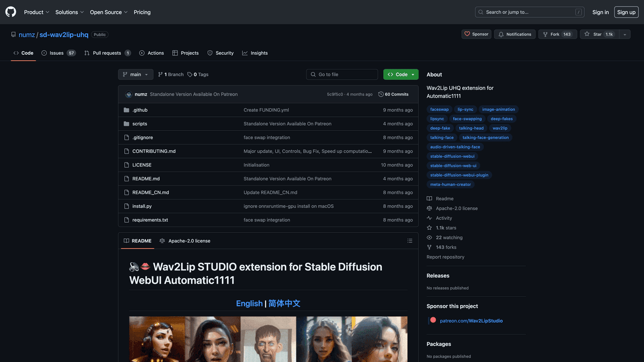Open the star lists dropdown arrow
Viewport: 644px width, 362px height.
pos(624,34)
